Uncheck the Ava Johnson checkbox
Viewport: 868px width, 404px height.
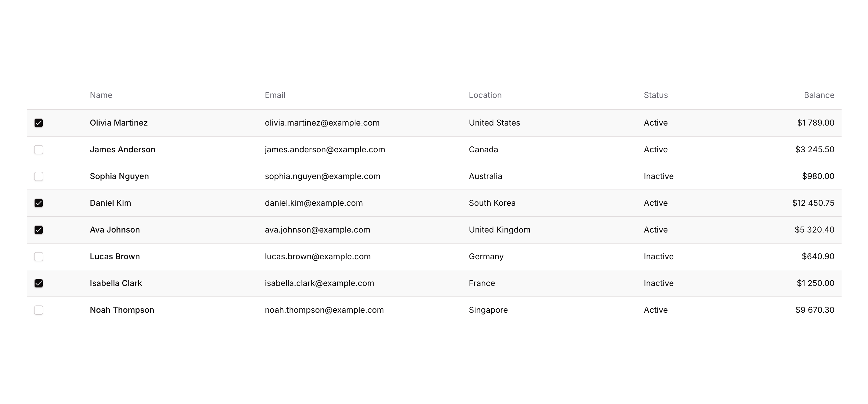pyautogui.click(x=39, y=230)
